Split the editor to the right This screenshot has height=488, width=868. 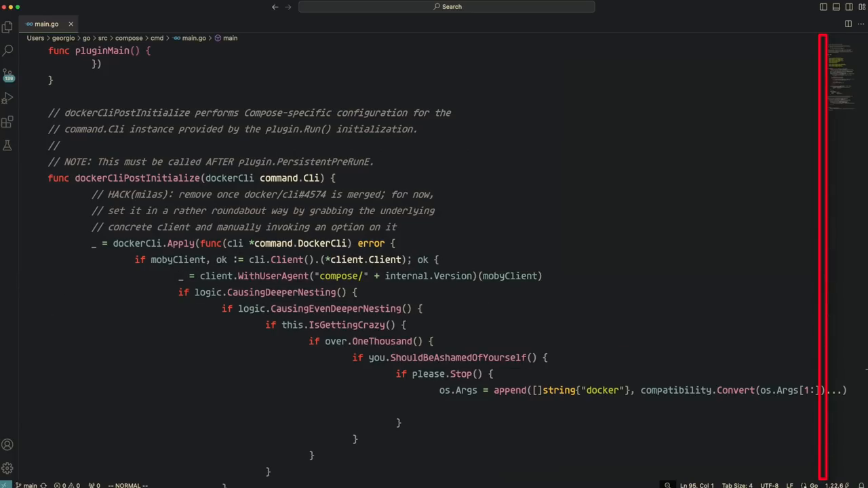tap(848, 24)
